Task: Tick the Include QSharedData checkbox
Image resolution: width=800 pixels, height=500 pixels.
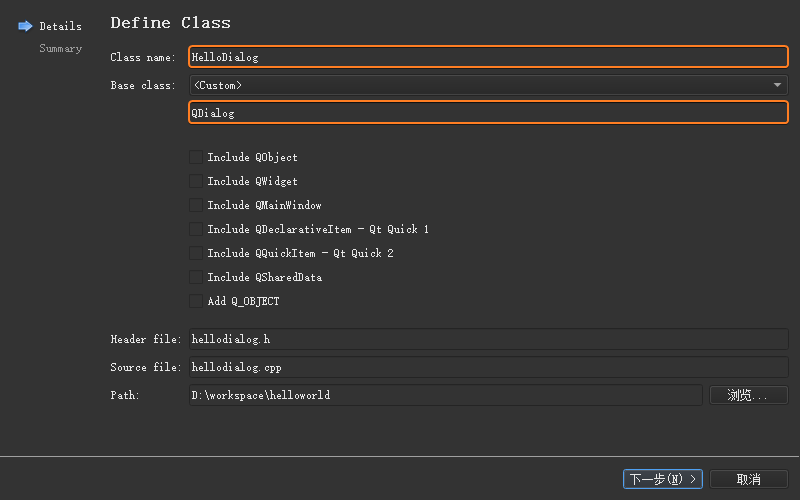Action: point(195,277)
